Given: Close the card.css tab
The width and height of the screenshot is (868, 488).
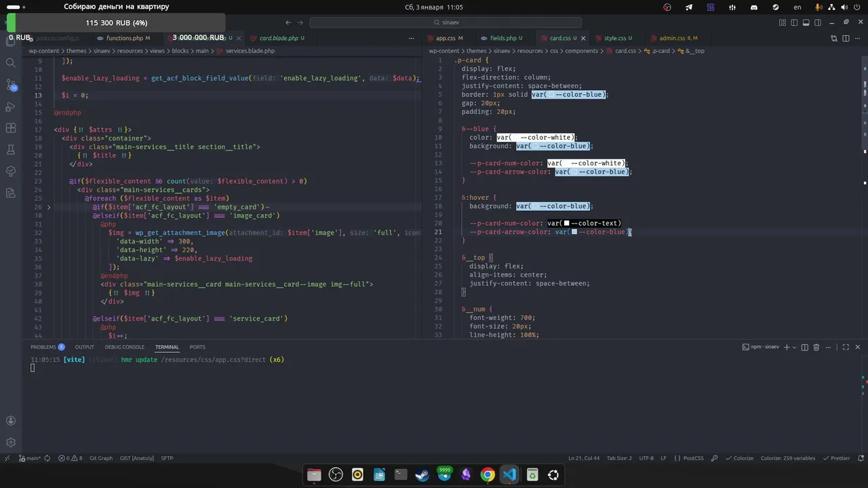Looking at the screenshot, I should 583,38.
